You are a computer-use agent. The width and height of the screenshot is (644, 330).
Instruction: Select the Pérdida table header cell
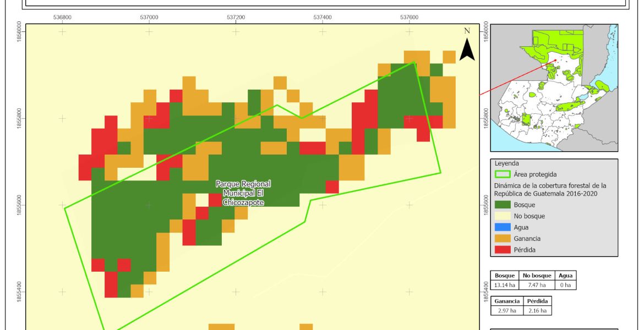pos(537,301)
